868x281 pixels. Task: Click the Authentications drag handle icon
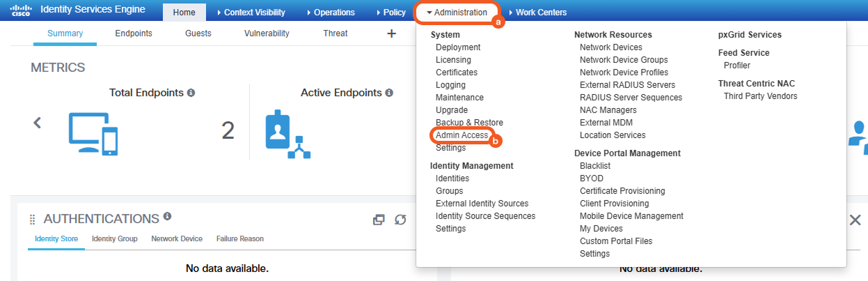click(32, 220)
